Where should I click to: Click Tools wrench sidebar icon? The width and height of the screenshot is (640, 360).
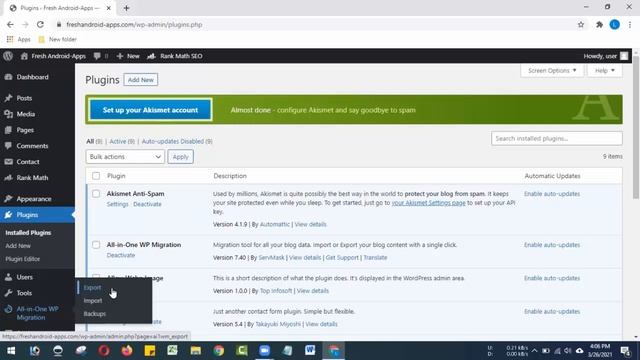click(x=8, y=293)
